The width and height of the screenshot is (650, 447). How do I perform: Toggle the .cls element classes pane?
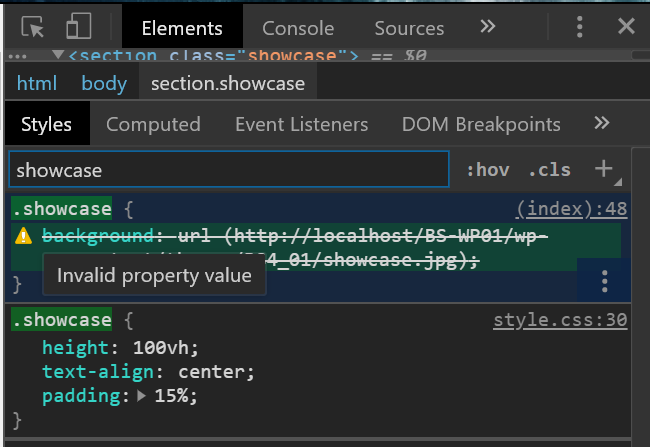pyautogui.click(x=549, y=170)
